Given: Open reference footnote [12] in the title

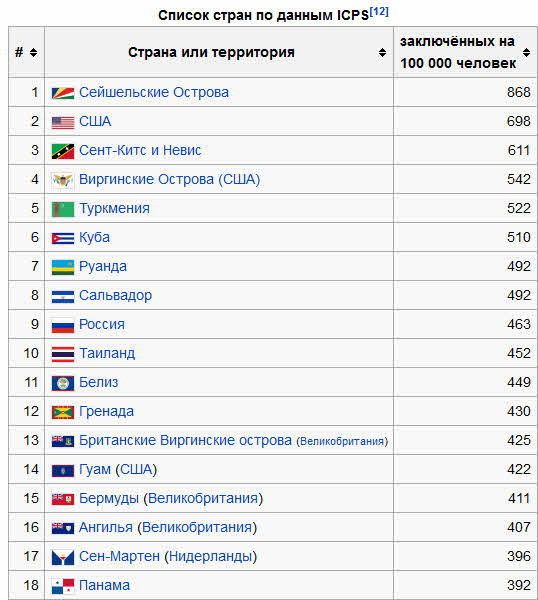Looking at the screenshot, I should point(379,12).
